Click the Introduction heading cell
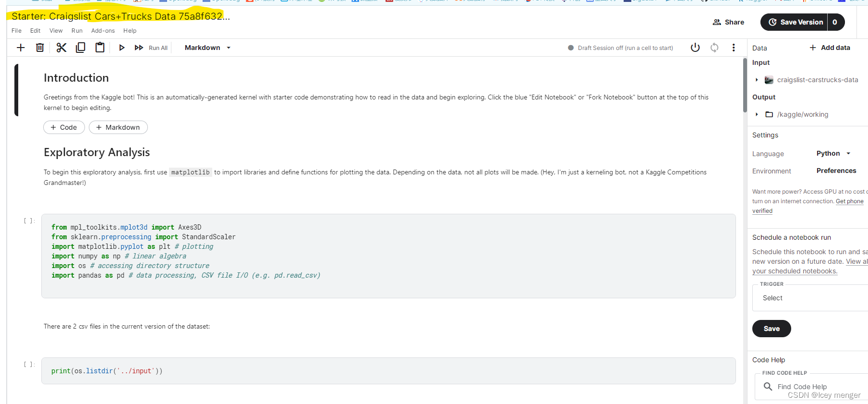The image size is (868, 404). pos(76,78)
